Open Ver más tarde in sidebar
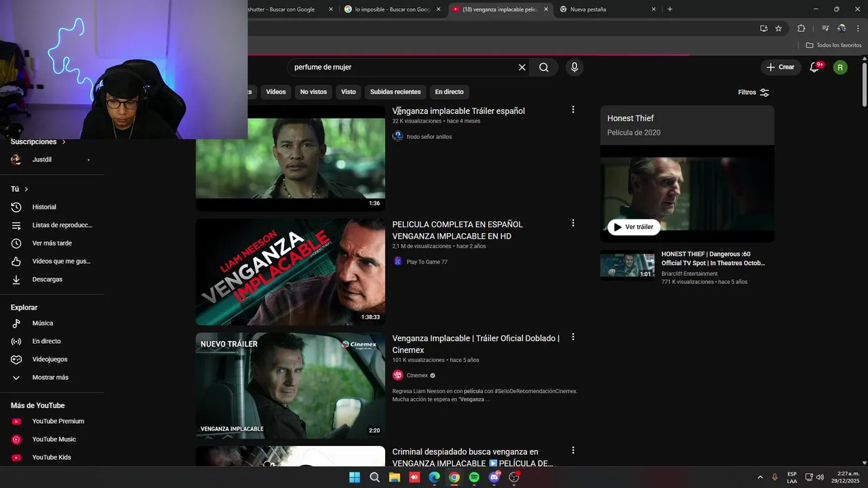Viewport: 868px width, 488px height. [x=52, y=243]
